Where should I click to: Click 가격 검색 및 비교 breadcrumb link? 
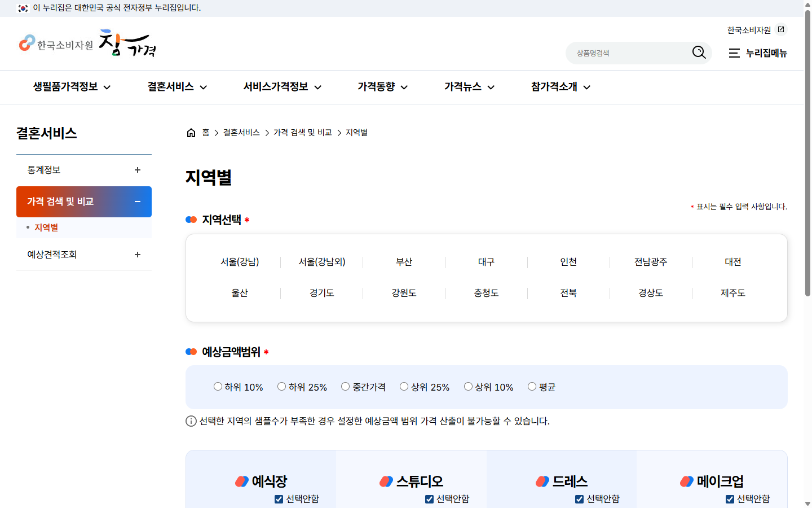[303, 133]
